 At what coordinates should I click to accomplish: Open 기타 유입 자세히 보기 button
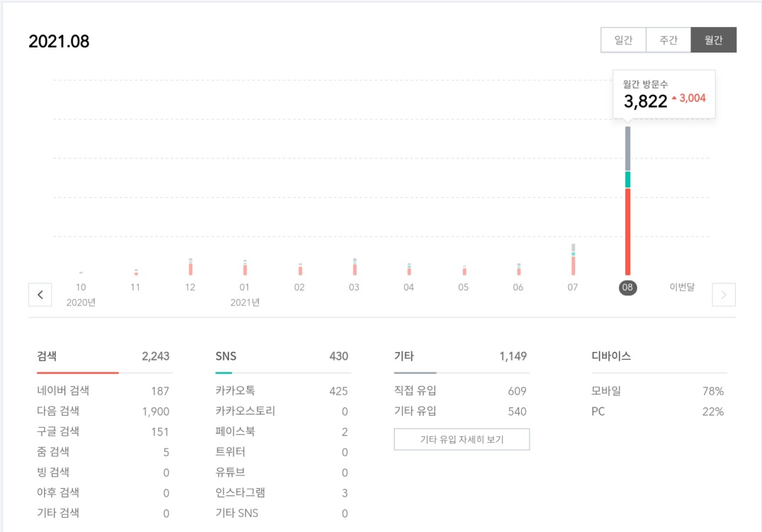coord(461,439)
